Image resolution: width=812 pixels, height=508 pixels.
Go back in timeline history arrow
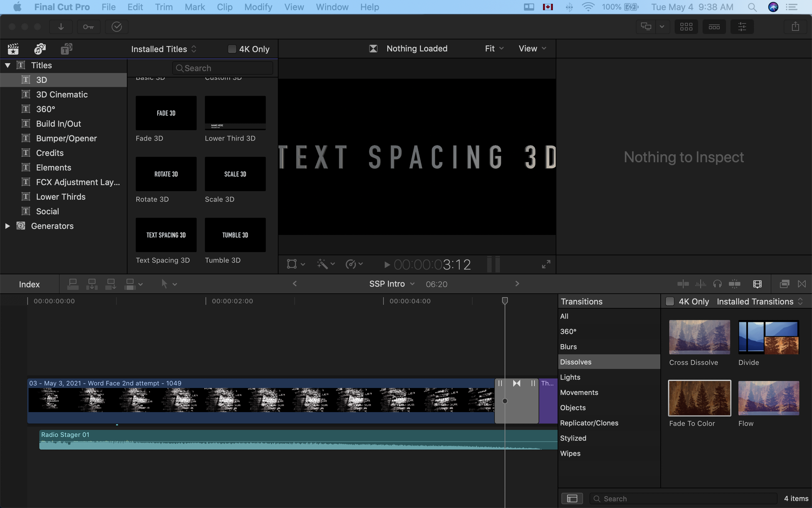pos(295,284)
